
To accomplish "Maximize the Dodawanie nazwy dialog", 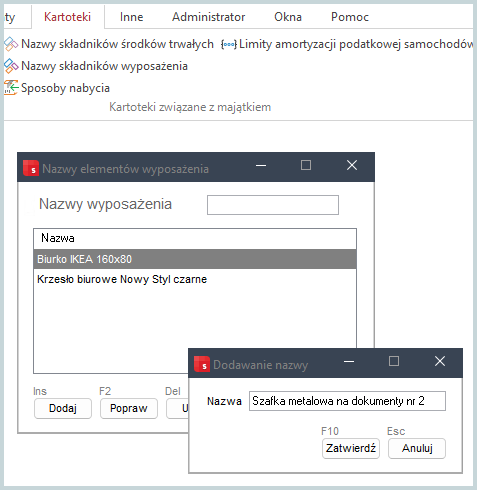I will pos(394,361).
